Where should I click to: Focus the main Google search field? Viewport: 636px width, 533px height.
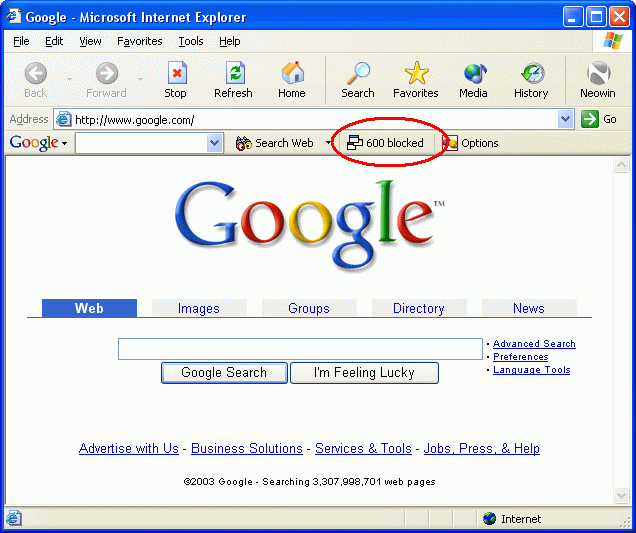click(x=300, y=349)
